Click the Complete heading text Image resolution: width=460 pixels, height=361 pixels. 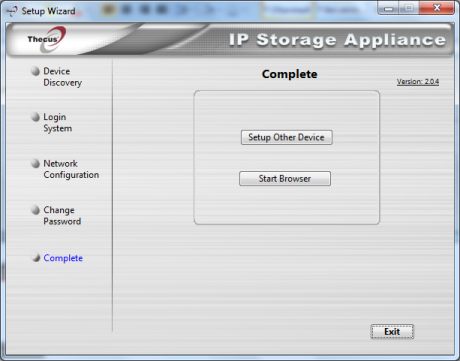pyautogui.click(x=290, y=74)
